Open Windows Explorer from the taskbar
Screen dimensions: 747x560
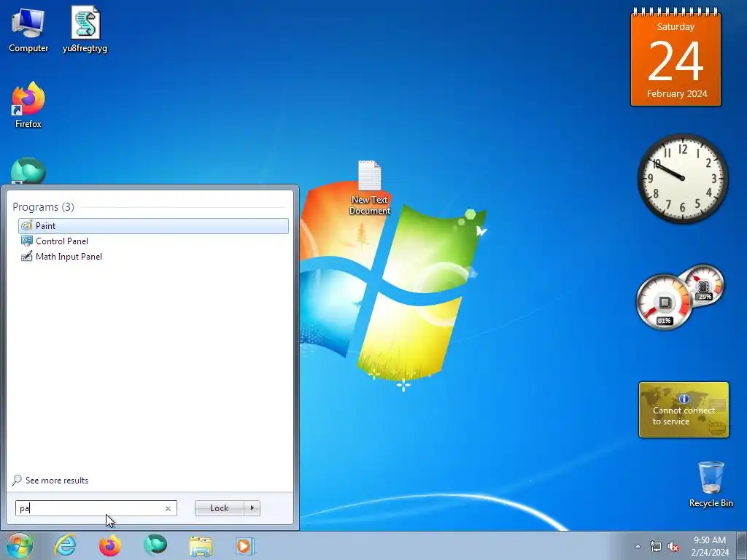pyautogui.click(x=201, y=545)
